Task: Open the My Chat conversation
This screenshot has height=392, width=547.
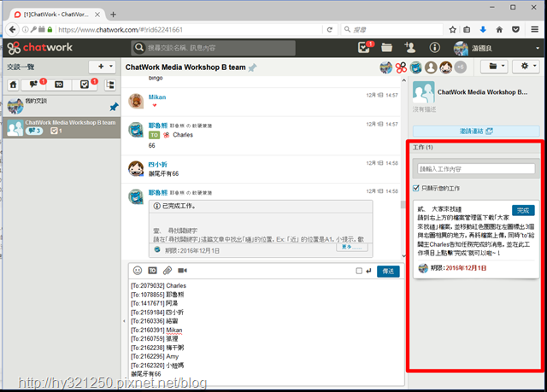Action: pos(62,106)
